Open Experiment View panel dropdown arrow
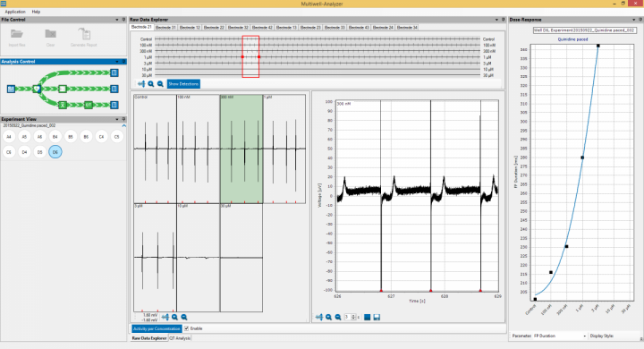Screen dimensions: 644x349 click(117, 119)
